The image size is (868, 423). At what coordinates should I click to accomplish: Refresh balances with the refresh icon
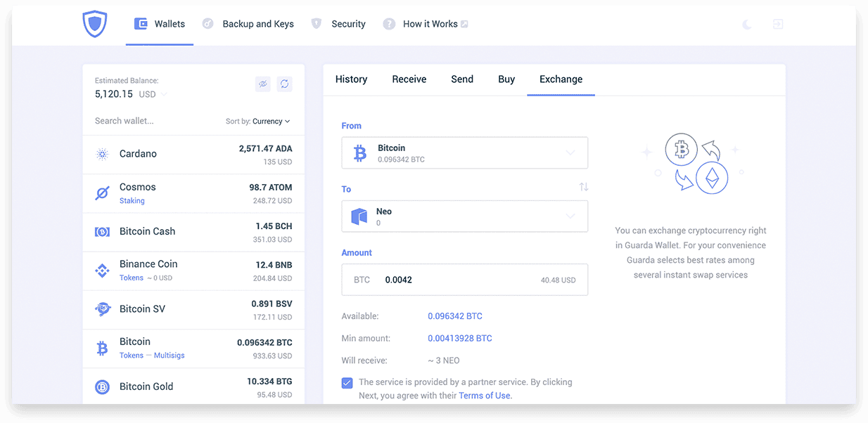click(x=284, y=84)
